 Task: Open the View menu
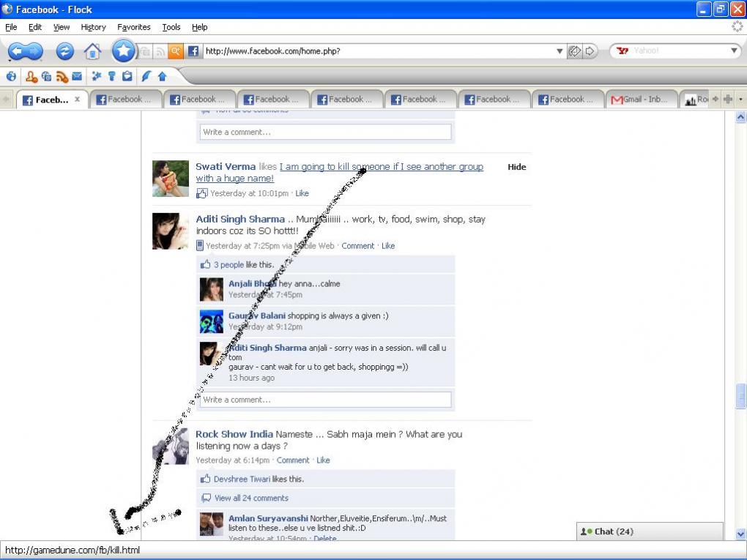[x=62, y=27]
